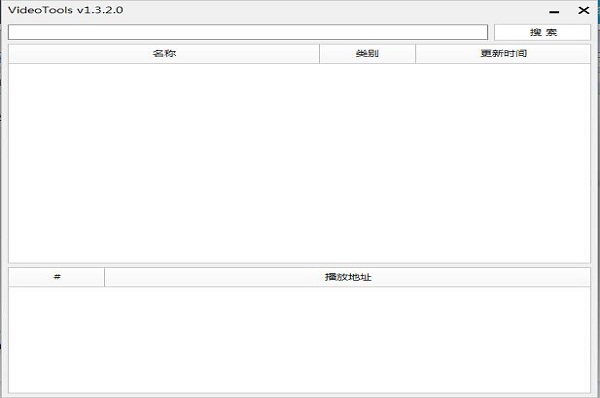The width and height of the screenshot is (600, 398).
Task: Sort results by the 更新时间 column header
Action: (503, 54)
